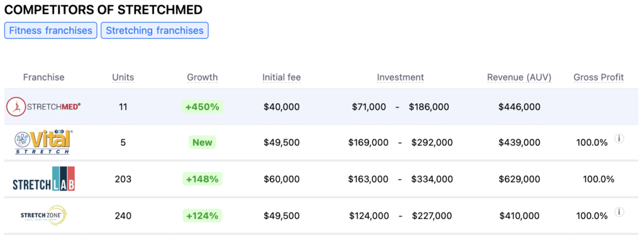Sort by the Units column header
This screenshot has width=644, height=244.
(123, 77)
